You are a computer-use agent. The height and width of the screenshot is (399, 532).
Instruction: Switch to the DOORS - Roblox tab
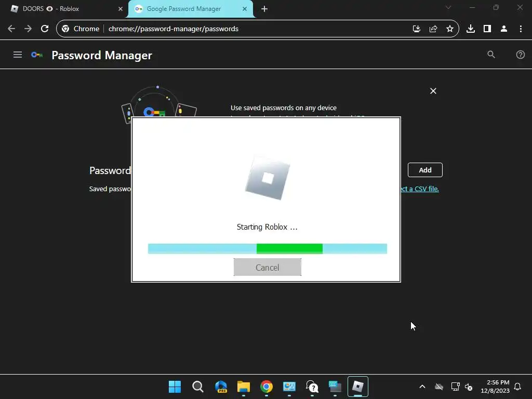pos(64,9)
